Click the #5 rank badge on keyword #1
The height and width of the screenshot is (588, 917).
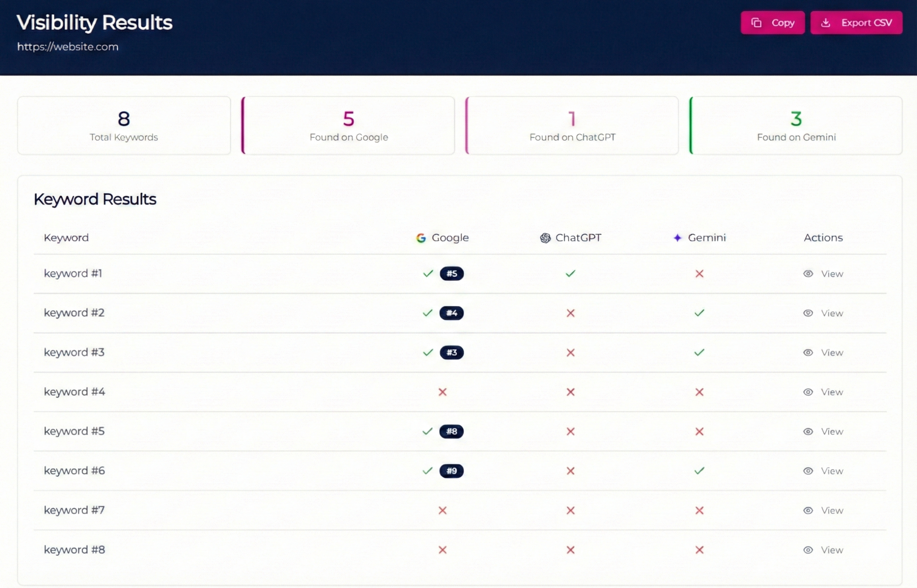452,273
